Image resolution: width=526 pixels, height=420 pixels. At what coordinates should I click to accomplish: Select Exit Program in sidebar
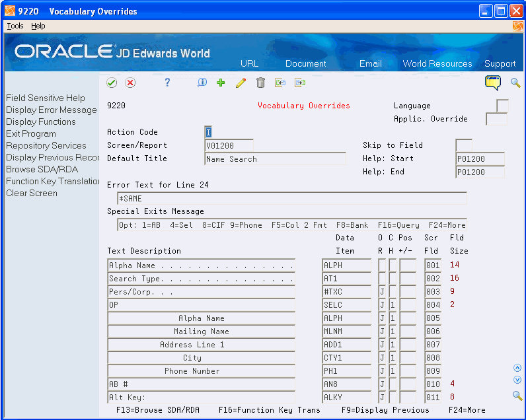(x=31, y=134)
